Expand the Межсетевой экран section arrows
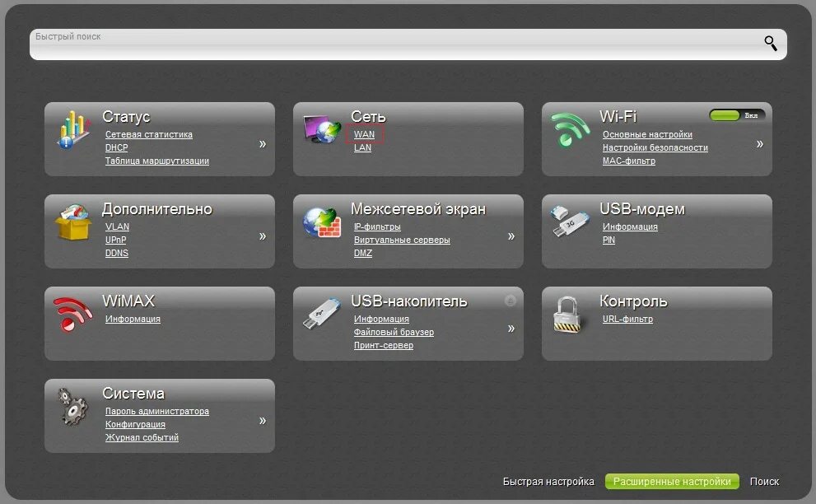This screenshot has width=816, height=504. coord(511,236)
